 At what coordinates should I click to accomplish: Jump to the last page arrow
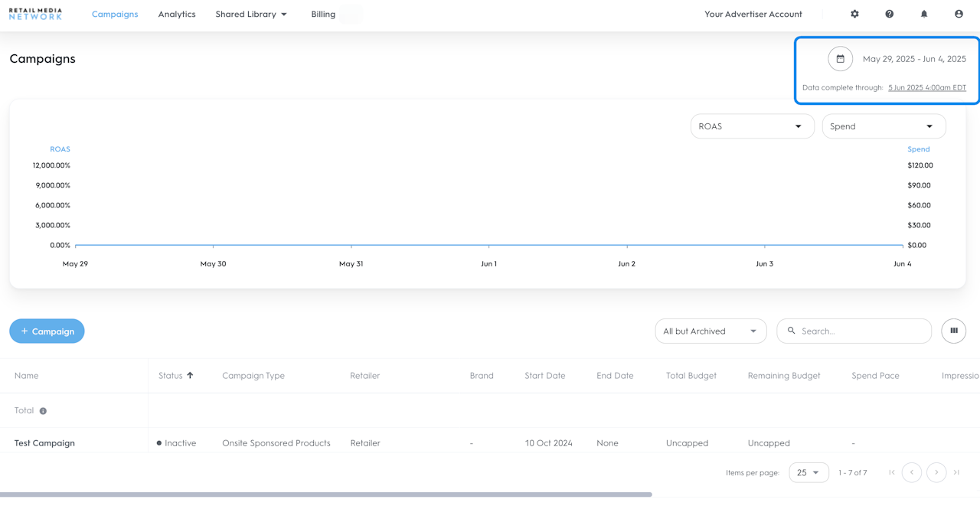tap(956, 472)
